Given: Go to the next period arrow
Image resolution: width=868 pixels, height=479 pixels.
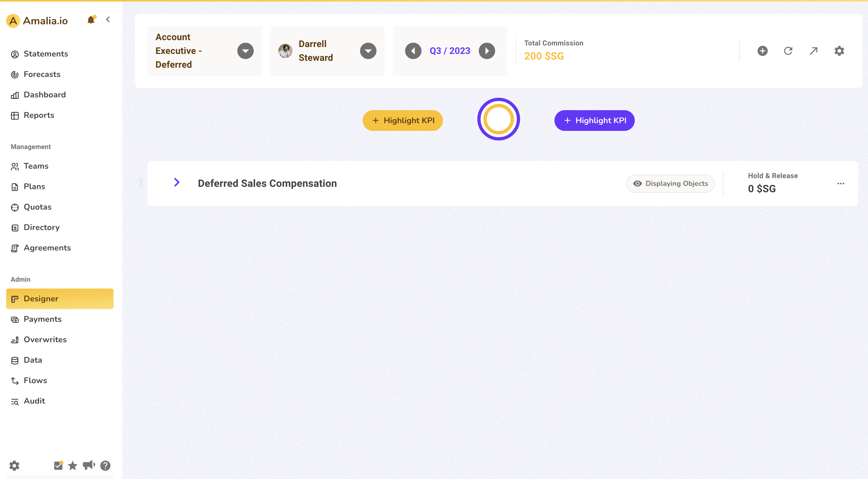Looking at the screenshot, I should [x=487, y=51].
